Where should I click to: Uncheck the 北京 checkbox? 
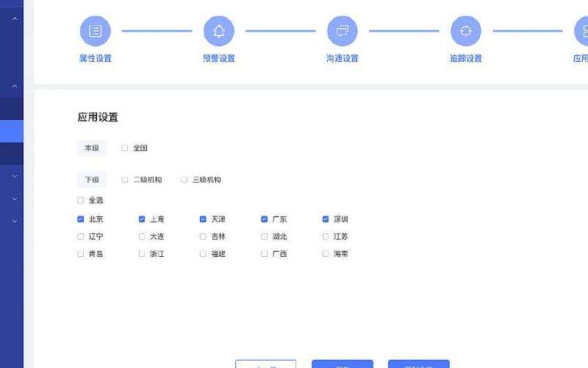[x=81, y=219]
